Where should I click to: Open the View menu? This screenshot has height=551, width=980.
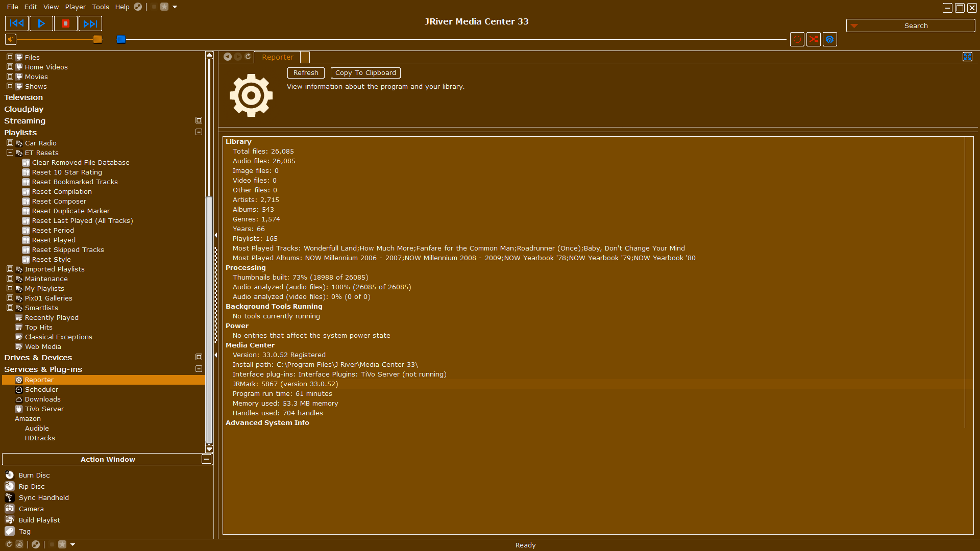[51, 7]
